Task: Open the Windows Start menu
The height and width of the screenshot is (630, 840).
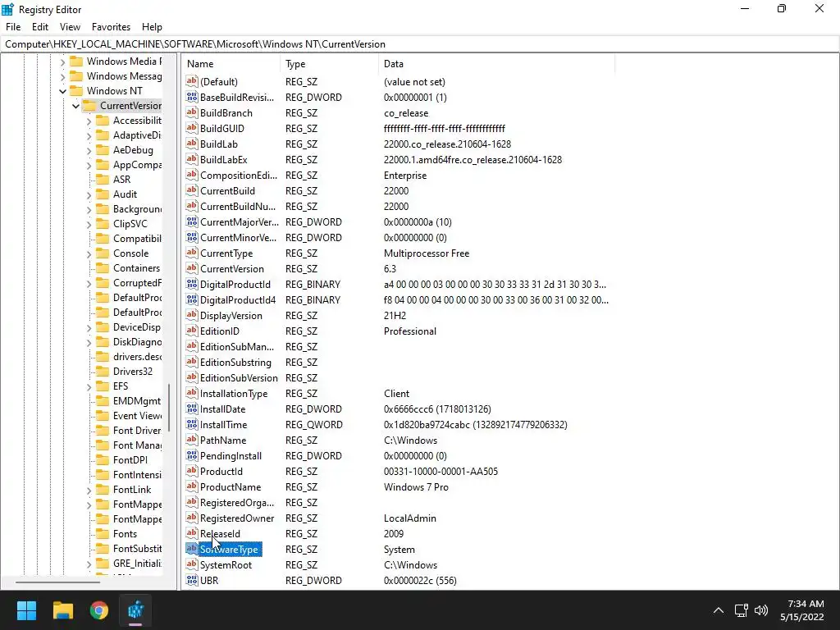Action: click(26, 610)
